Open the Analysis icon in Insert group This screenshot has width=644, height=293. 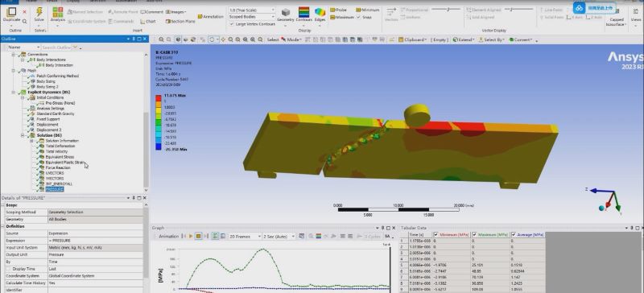(x=57, y=12)
